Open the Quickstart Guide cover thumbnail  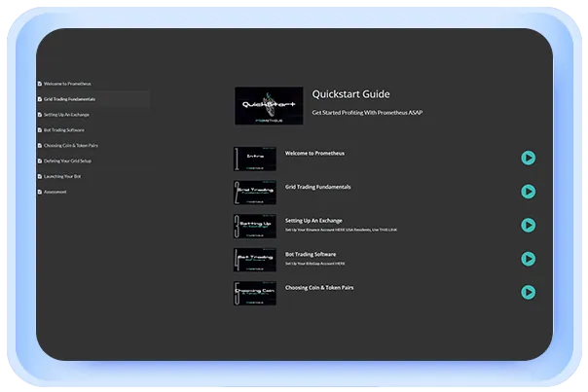(269, 106)
